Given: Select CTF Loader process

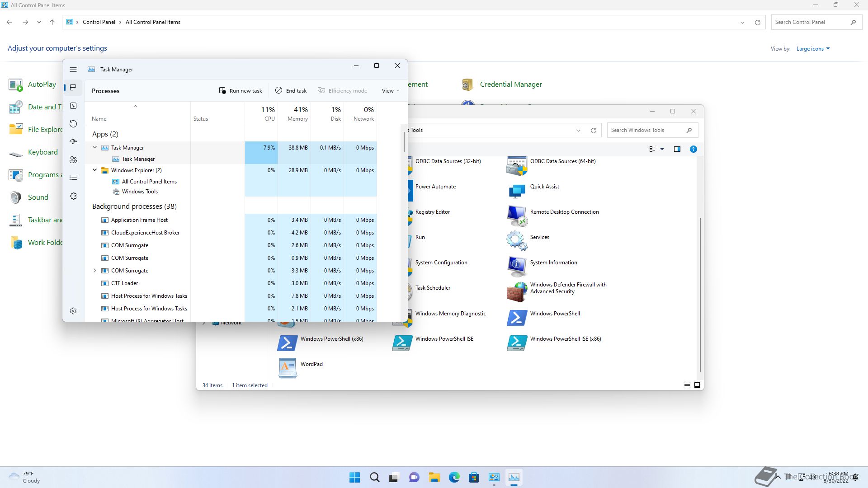Looking at the screenshot, I should click(231, 283).
